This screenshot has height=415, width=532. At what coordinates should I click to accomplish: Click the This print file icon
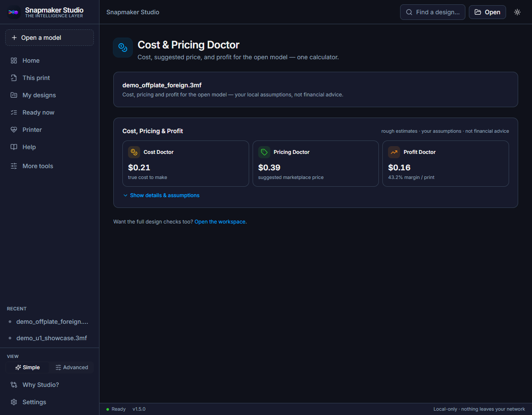click(x=14, y=78)
